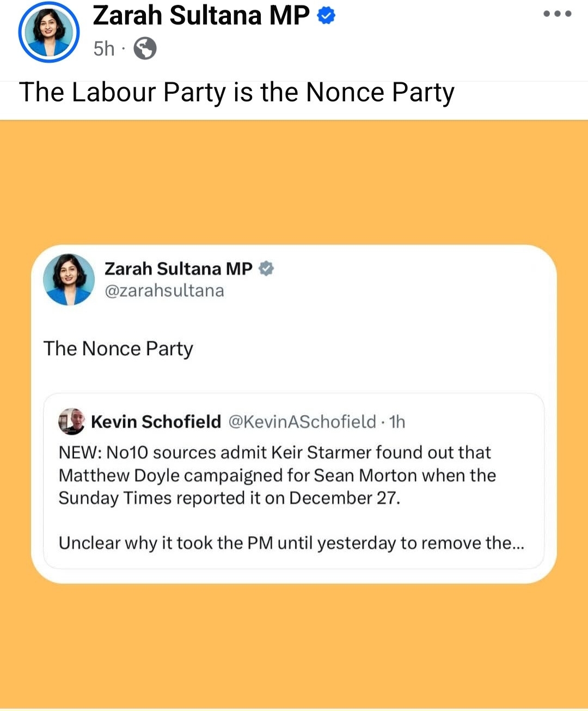Click the globe public audience icon
The height and width of the screenshot is (711, 588).
pyautogui.click(x=145, y=48)
